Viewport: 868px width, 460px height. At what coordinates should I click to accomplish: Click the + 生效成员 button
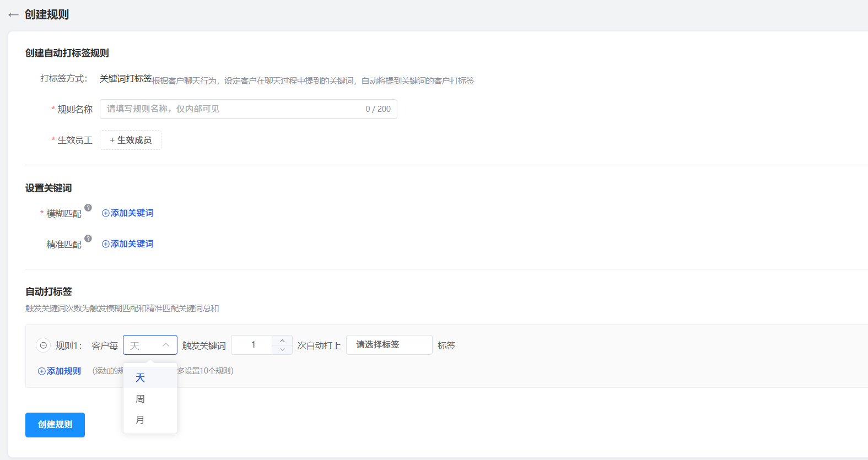(x=131, y=140)
